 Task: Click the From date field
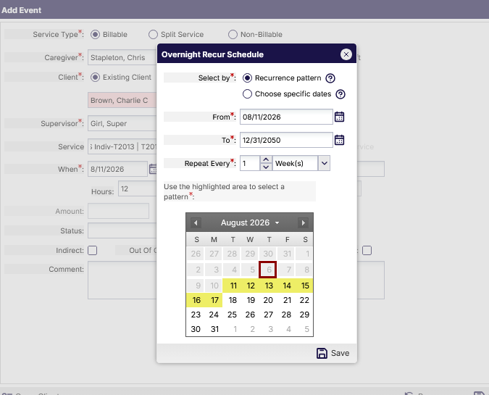pos(286,117)
